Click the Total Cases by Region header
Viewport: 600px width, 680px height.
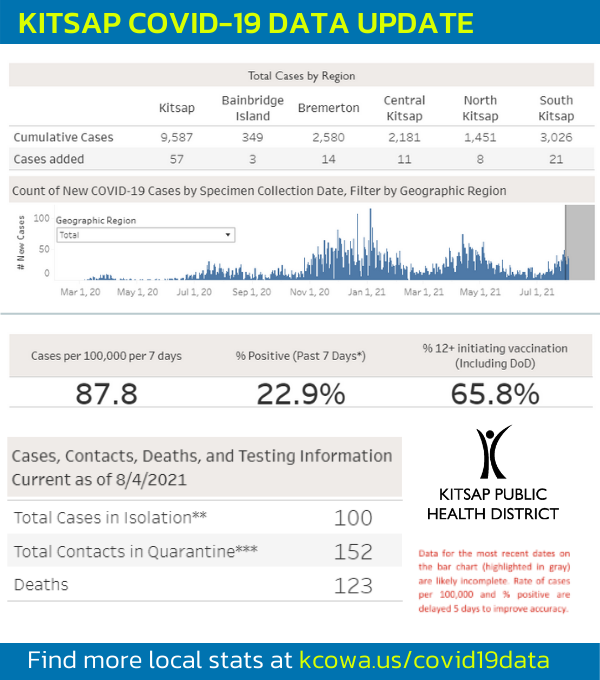point(301,75)
